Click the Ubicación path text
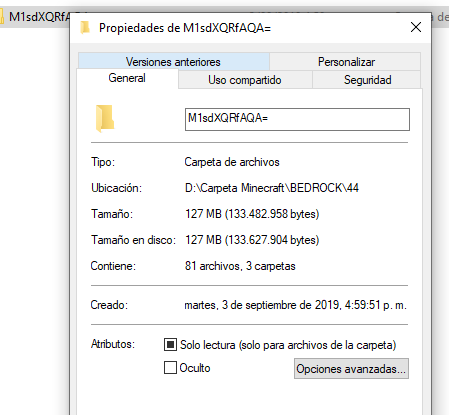 point(272,188)
